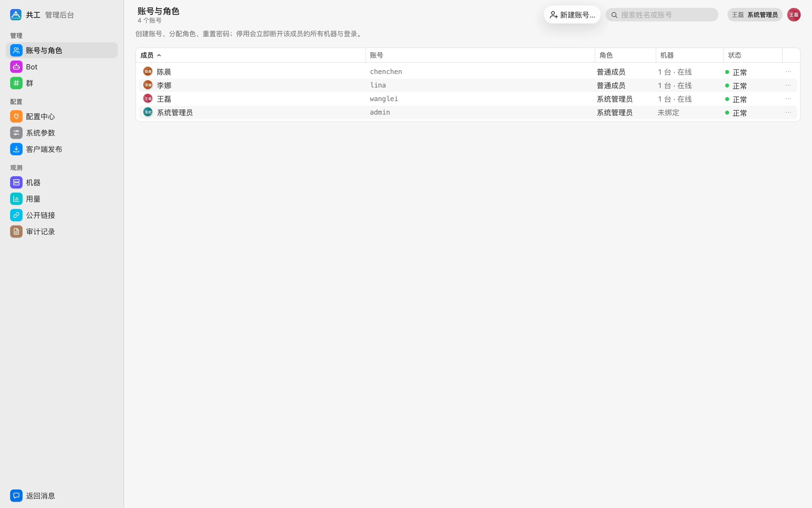The image size is (812, 508).
Task: Sort by the 状态 column header
Action: [x=753, y=55]
